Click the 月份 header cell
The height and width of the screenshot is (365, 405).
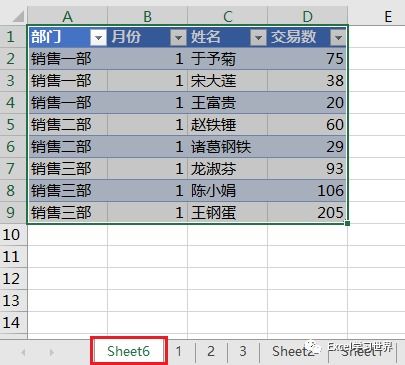(x=147, y=36)
